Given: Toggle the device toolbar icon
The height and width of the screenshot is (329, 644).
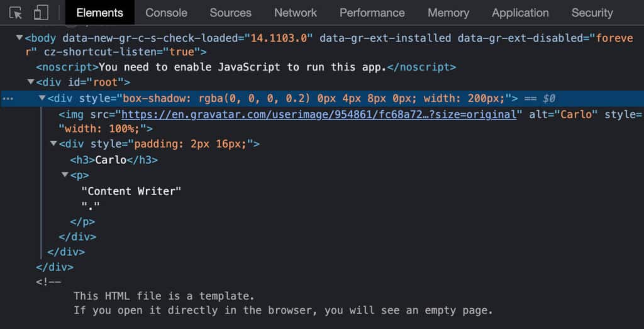Looking at the screenshot, I should (x=41, y=13).
